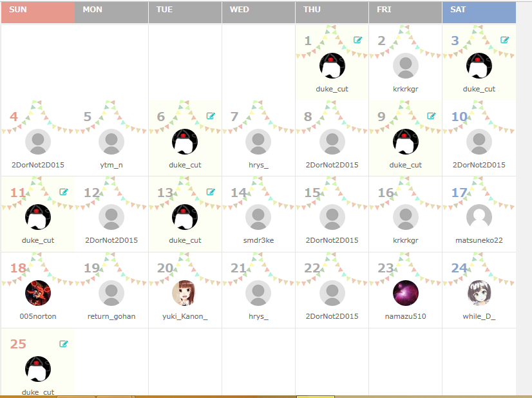The height and width of the screenshot is (398, 532).
Task: Click the day number 24
Action: (459, 268)
